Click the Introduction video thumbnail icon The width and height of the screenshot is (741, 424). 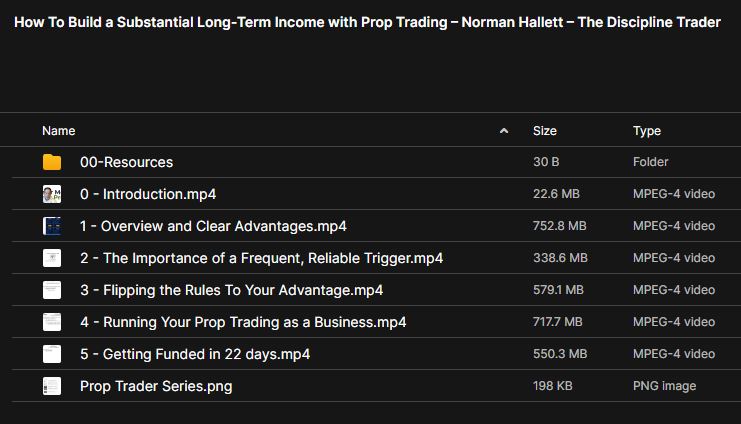click(52, 194)
